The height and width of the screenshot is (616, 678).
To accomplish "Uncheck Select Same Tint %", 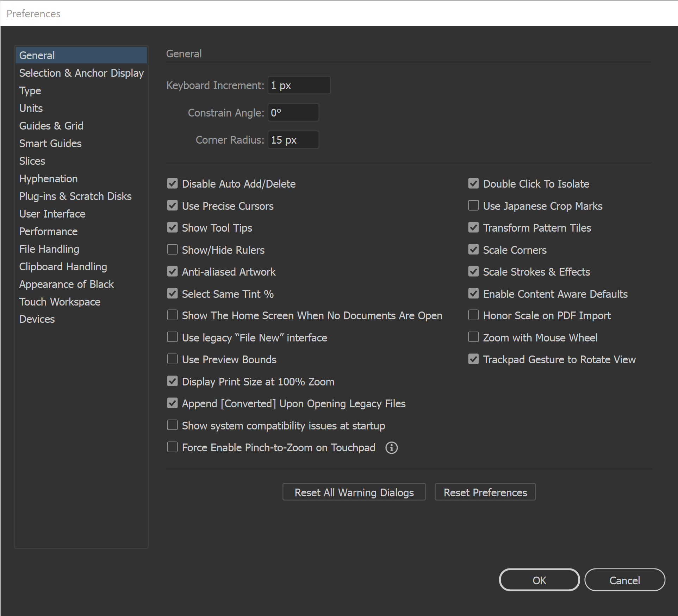I will point(172,294).
